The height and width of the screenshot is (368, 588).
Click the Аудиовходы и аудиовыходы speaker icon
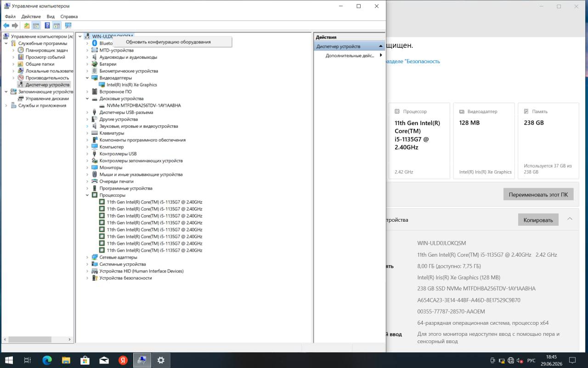[95, 57]
